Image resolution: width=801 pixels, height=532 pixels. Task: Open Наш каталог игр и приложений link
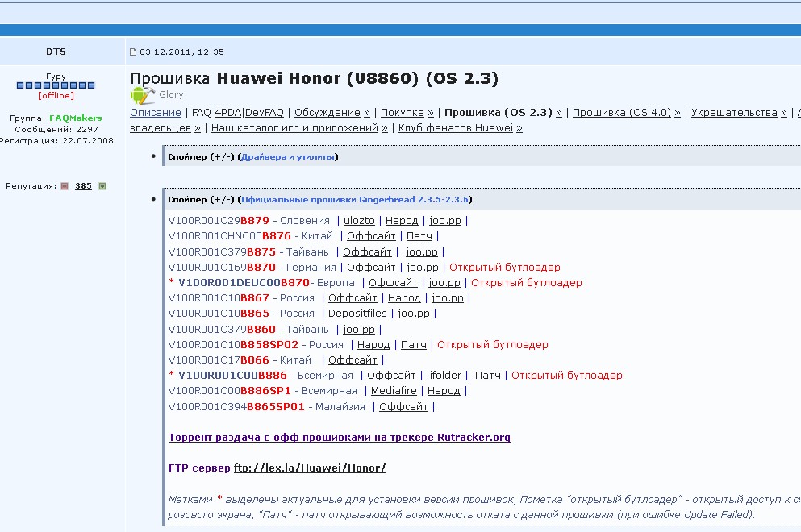(299, 128)
